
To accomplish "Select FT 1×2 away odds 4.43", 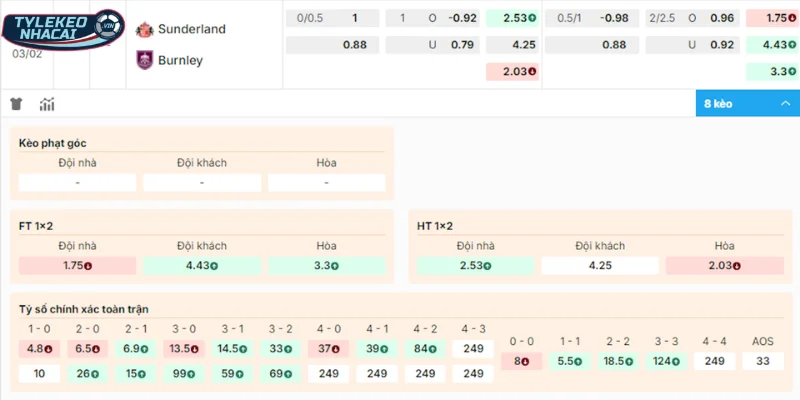I will (x=202, y=266).
